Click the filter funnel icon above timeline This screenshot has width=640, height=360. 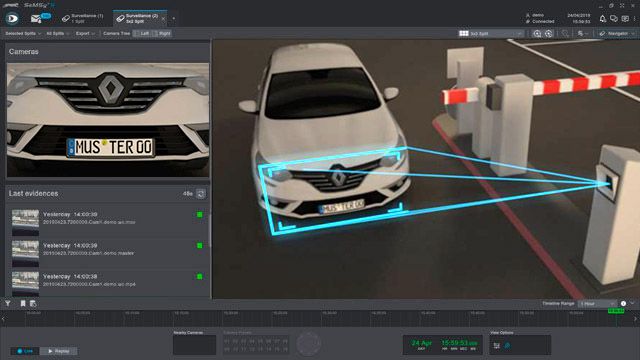click(8, 303)
